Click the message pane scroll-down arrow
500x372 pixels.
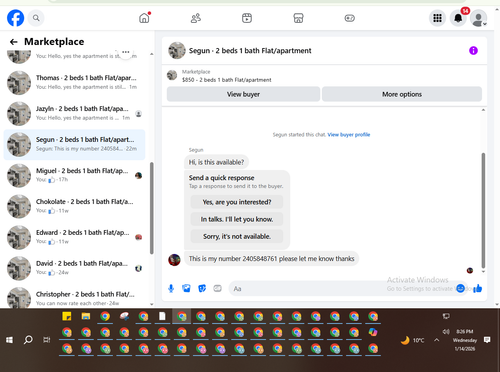(483, 271)
